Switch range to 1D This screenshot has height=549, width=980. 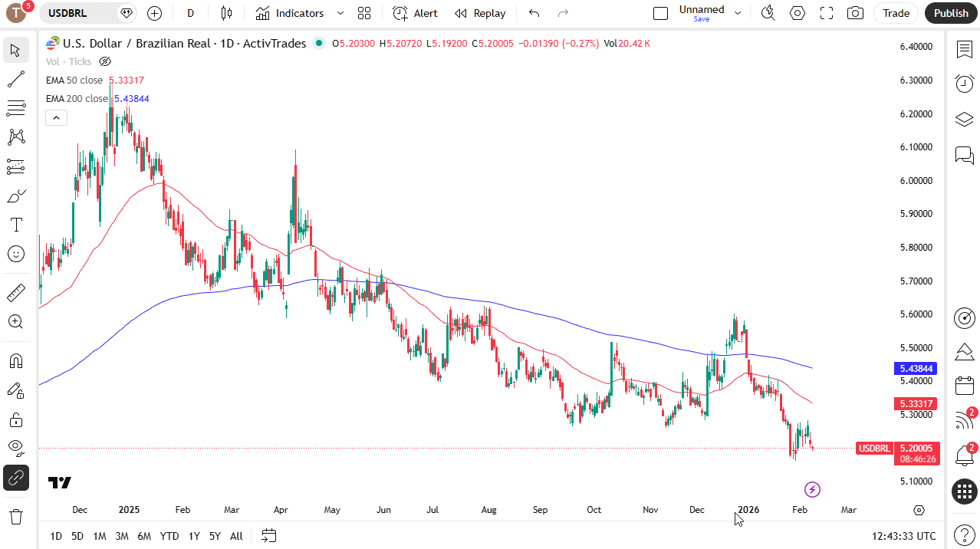click(56, 536)
